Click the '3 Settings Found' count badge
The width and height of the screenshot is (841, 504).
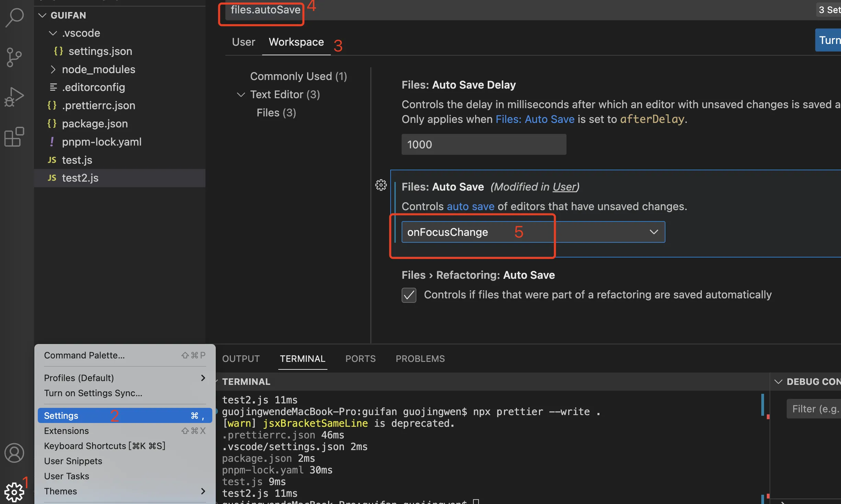(x=829, y=10)
